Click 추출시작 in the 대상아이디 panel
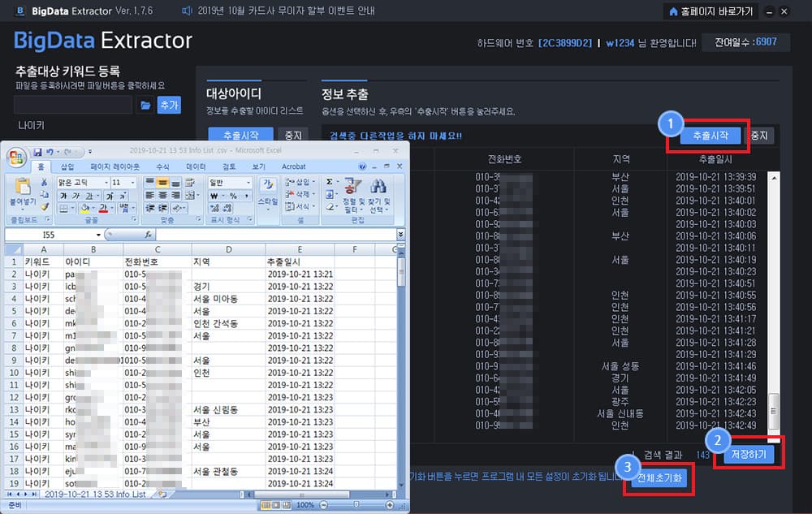812x514 pixels. coord(240,135)
